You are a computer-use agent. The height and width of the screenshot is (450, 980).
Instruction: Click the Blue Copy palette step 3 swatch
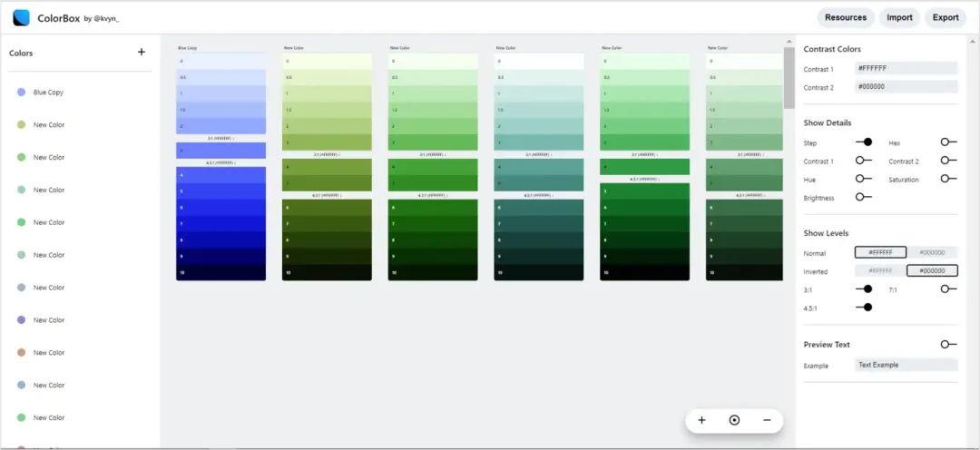click(x=220, y=151)
